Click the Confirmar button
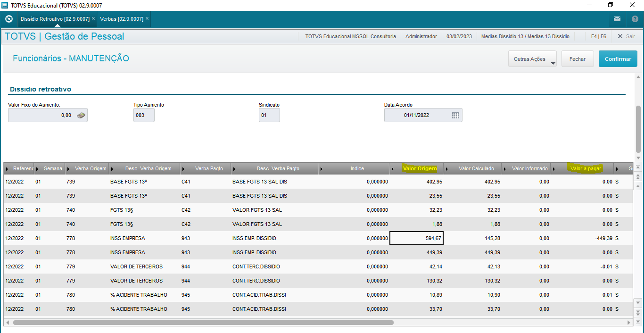 [618, 59]
